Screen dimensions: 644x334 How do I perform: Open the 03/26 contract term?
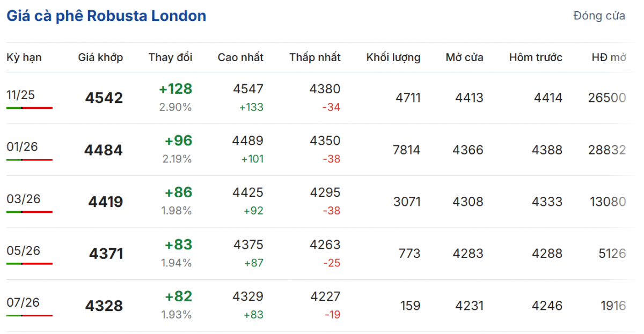point(24,199)
